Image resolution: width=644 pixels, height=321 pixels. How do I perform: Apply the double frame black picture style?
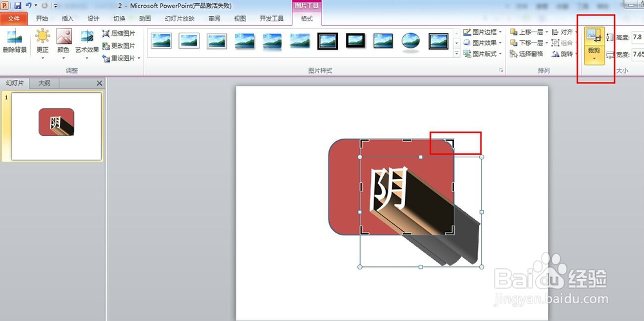328,41
